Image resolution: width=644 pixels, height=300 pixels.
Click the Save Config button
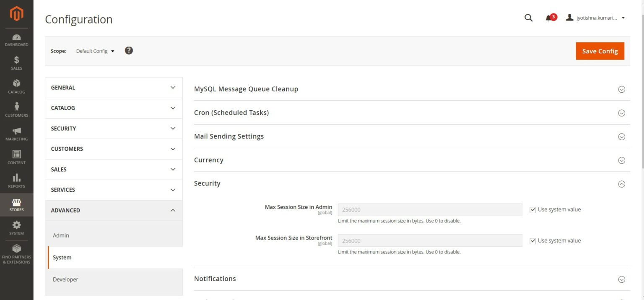tap(600, 51)
